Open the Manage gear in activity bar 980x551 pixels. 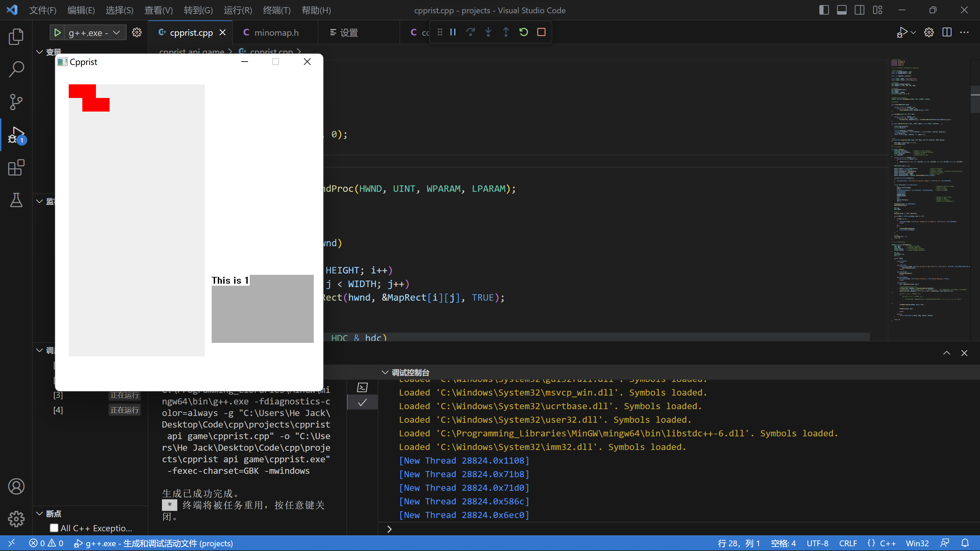[16, 519]
